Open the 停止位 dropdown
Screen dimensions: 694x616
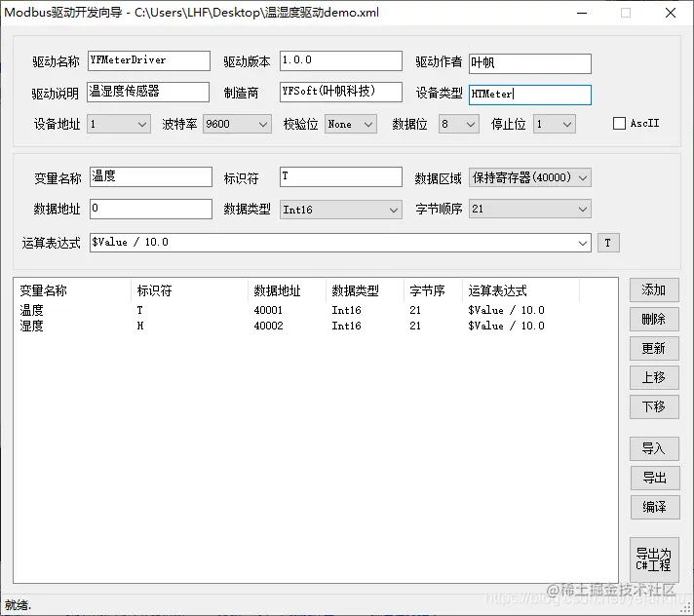[554, 125]
